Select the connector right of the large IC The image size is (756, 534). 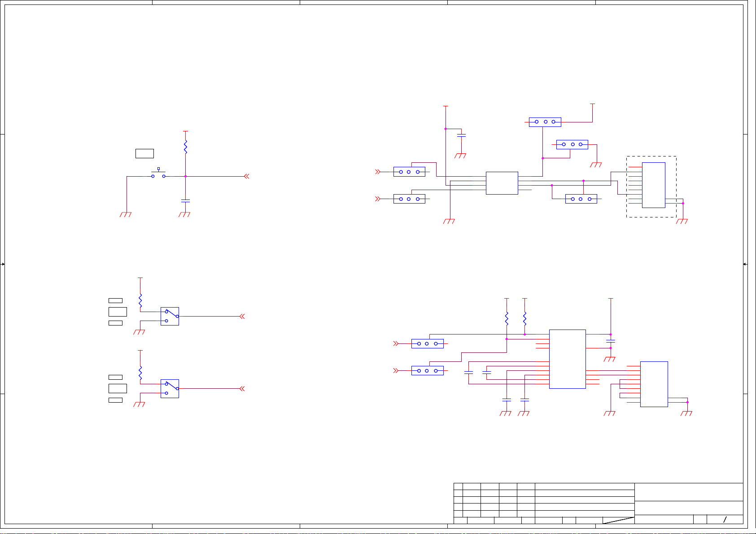(x=654, y=384)
